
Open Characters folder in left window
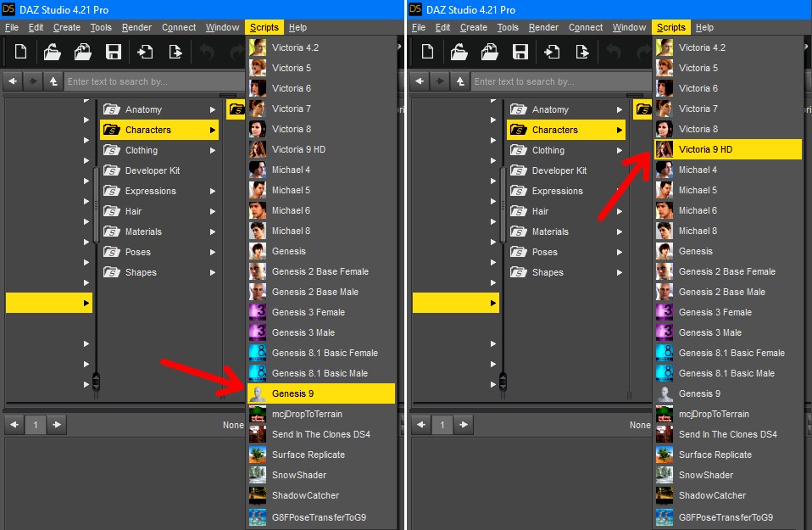coord(159,130)
